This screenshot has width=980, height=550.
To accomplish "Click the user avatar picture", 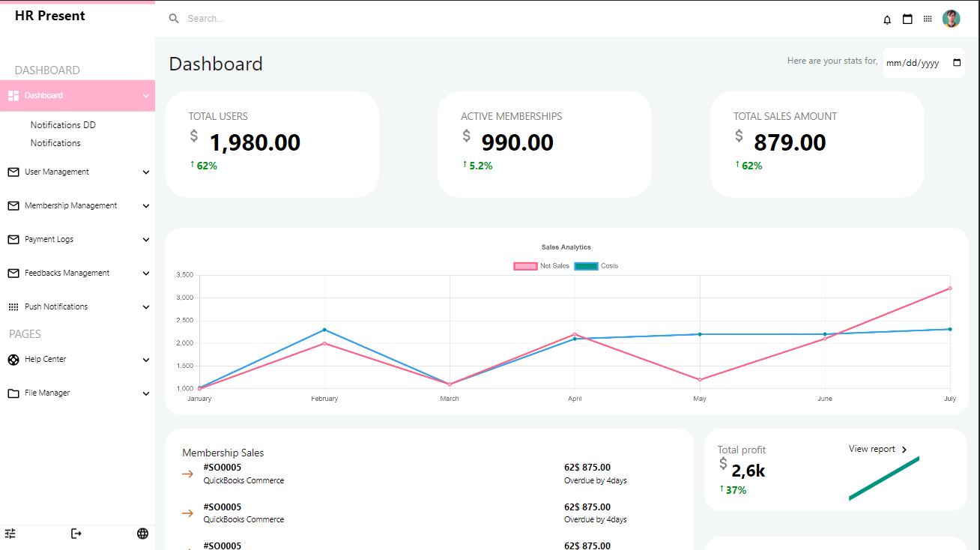I will click(952, 19).
